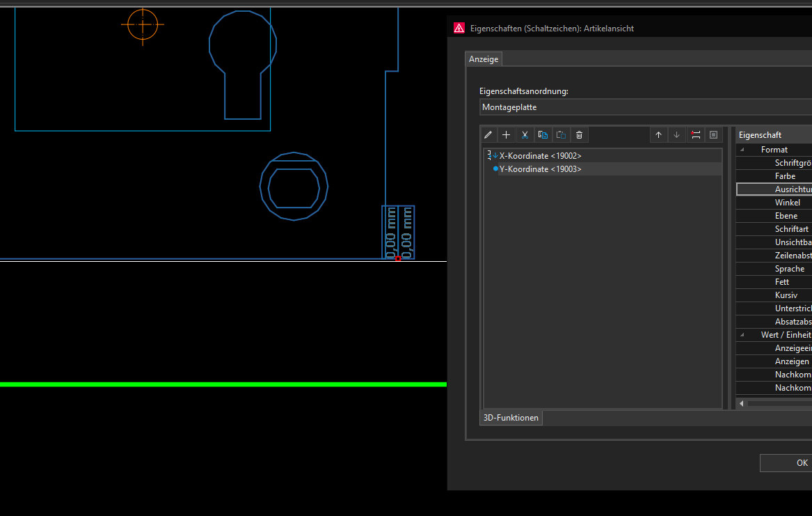This screenshot has height=516, width=812.
Task: Click the docking icon before X-Koordinate
Action: pyautogui.click(x=493, y=155)
